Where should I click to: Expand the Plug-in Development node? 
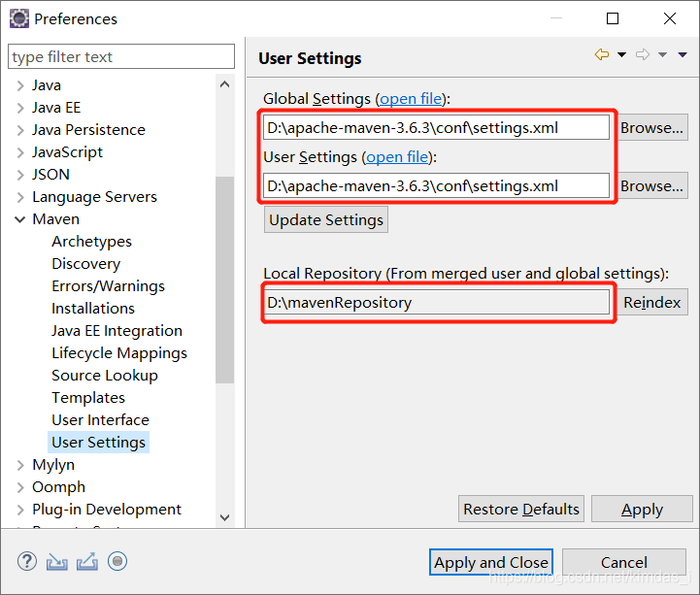20,510
